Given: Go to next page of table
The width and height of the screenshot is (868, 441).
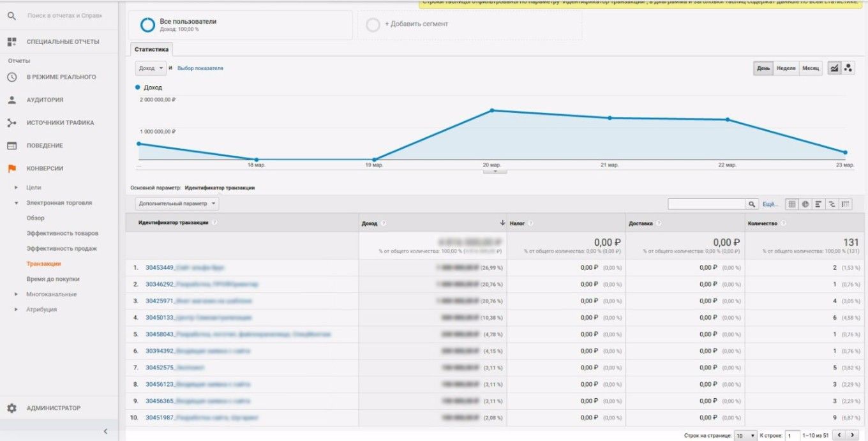Looking at the screenshot, I should point(853,435).
